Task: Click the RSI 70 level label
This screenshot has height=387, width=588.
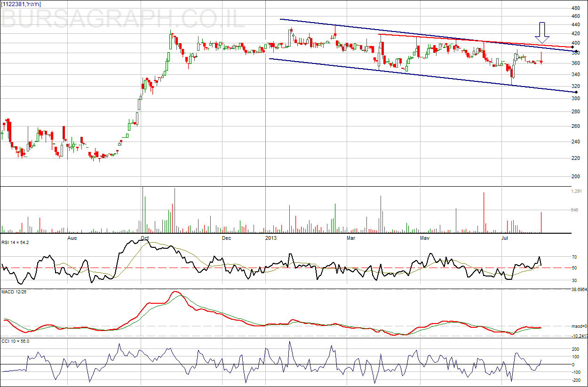Action: coord(574,257)
